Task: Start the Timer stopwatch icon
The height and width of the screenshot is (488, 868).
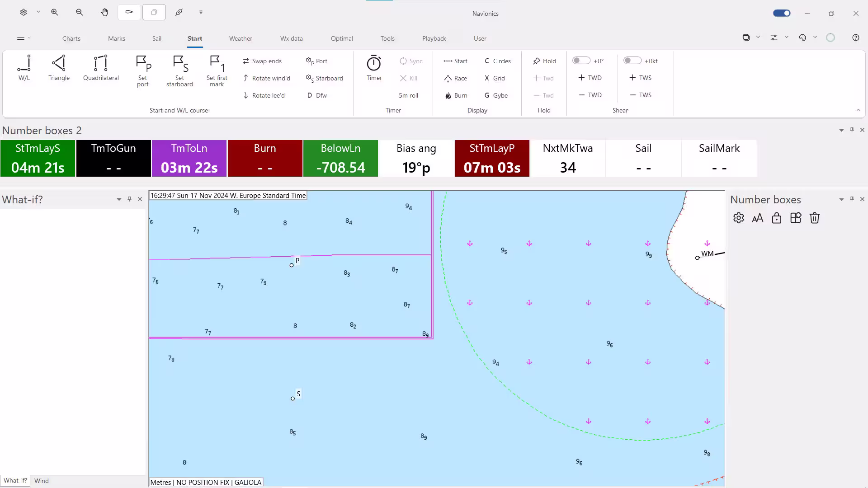Action: (x=374, y=64)
